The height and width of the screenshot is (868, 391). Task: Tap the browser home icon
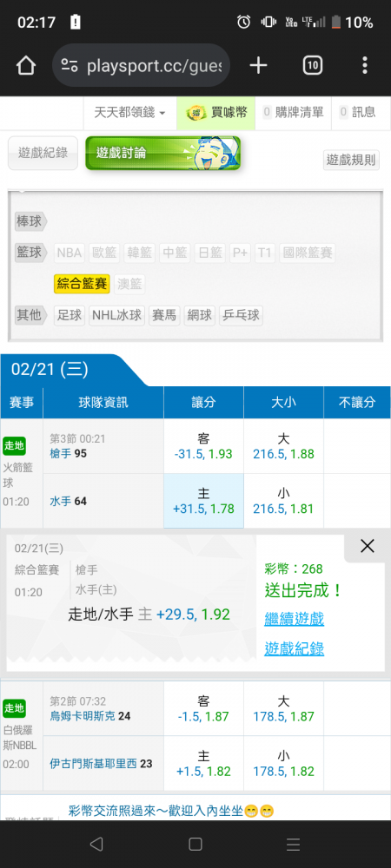click(x=25, y=65)
